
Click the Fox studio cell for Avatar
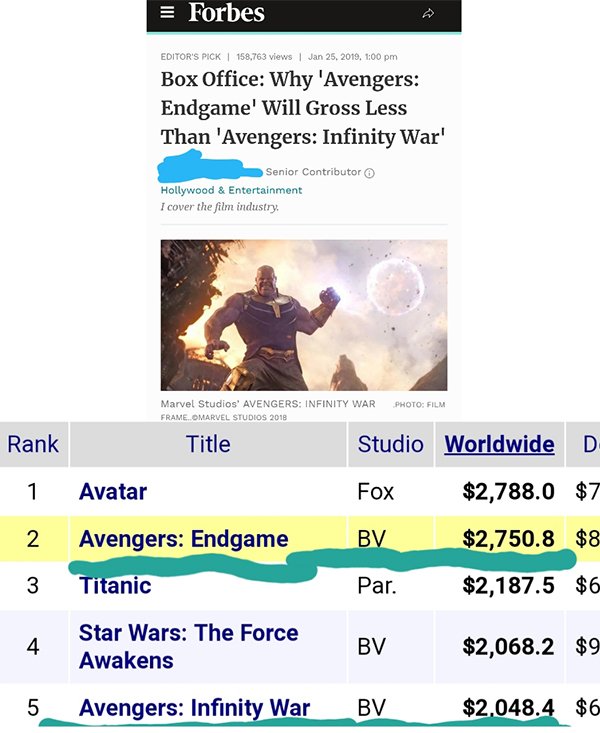coord(376,492)
